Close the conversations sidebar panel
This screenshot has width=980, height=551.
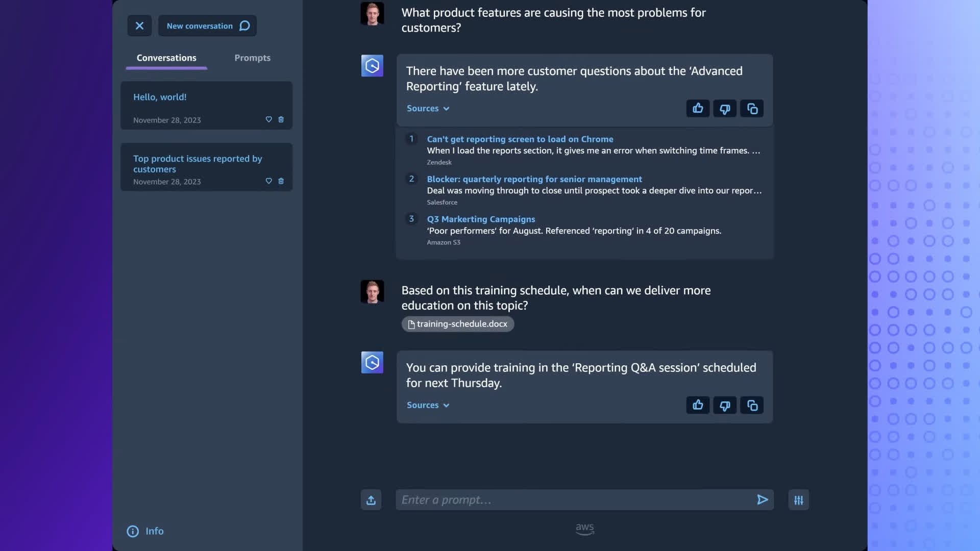pos(139,26)
